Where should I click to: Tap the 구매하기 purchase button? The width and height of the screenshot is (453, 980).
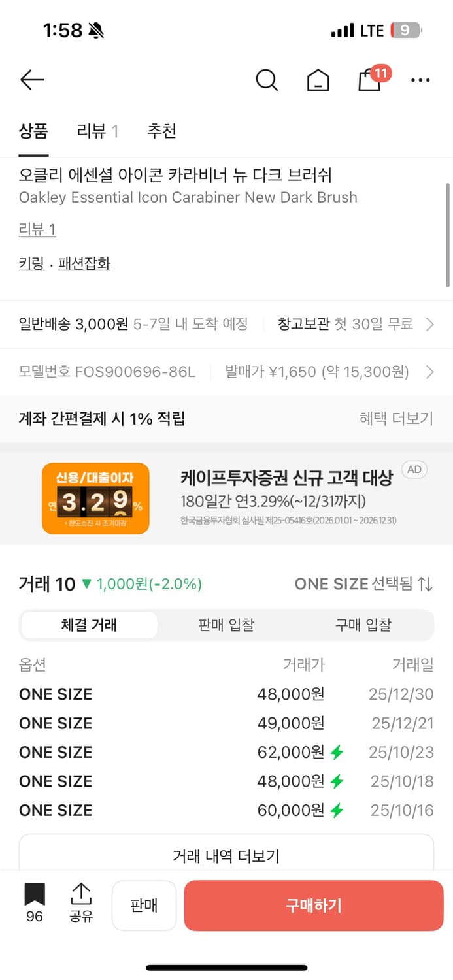pyautogui.click(x=314, y=905)
